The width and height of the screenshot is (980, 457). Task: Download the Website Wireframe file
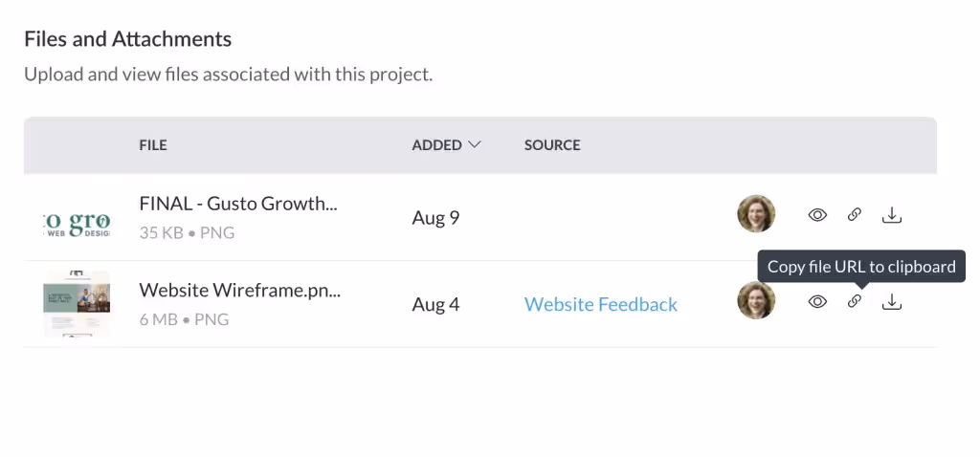[892, 302]
